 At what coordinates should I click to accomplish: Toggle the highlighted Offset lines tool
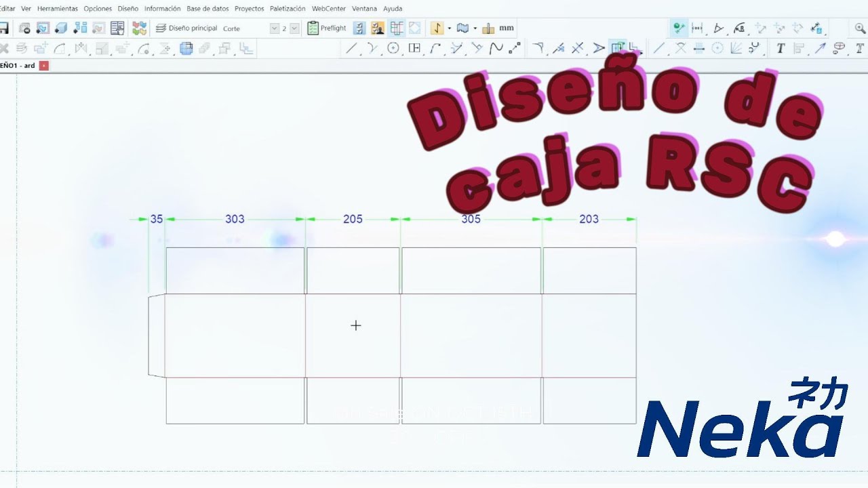tap(617, 48)
